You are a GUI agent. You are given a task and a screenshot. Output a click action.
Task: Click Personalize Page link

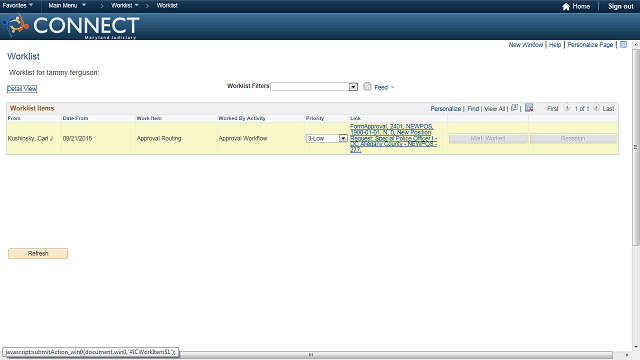tap(590, 44)
